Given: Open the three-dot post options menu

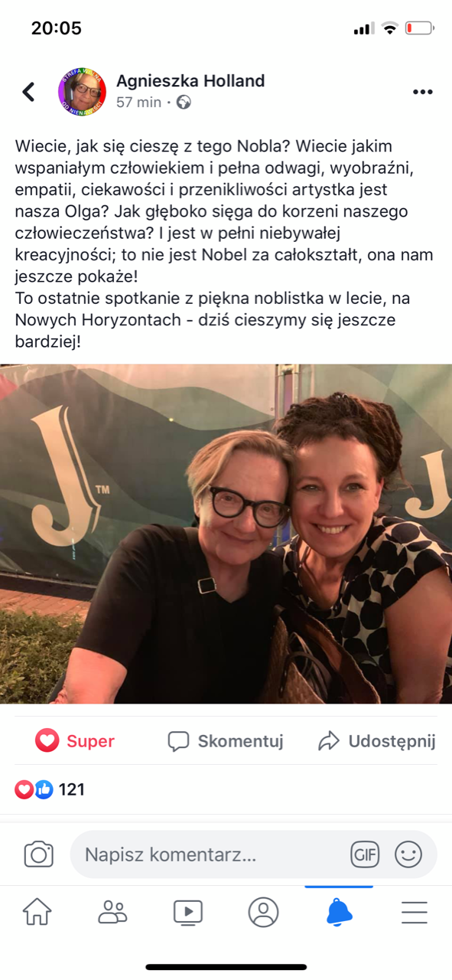Looking at the screenshot, I should point(422,92).
